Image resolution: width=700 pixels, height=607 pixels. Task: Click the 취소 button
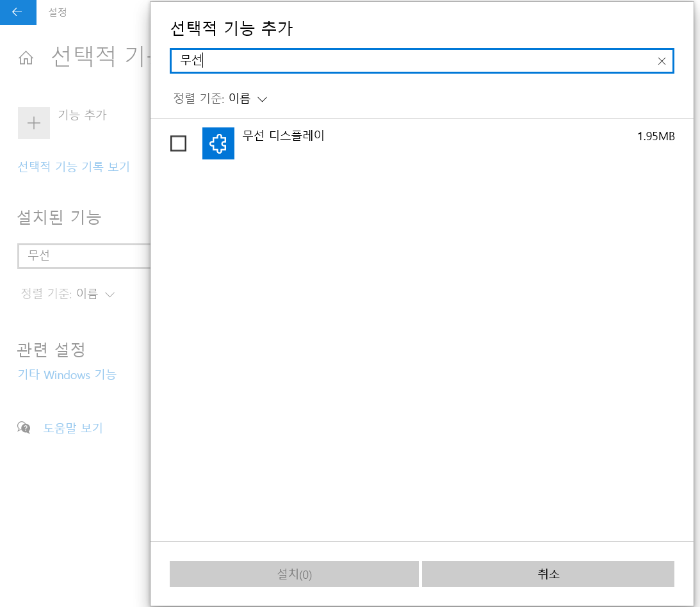tap(548, 574)
